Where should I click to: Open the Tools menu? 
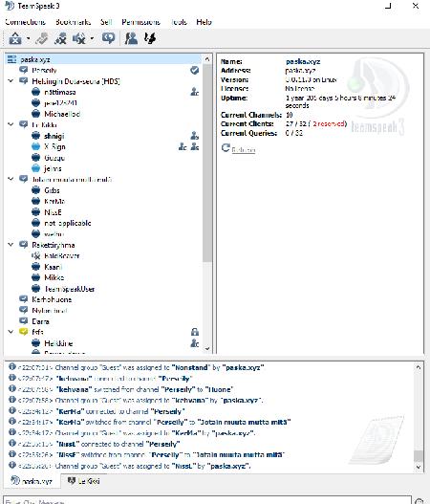pyautogui.click(x=179, y=22)
